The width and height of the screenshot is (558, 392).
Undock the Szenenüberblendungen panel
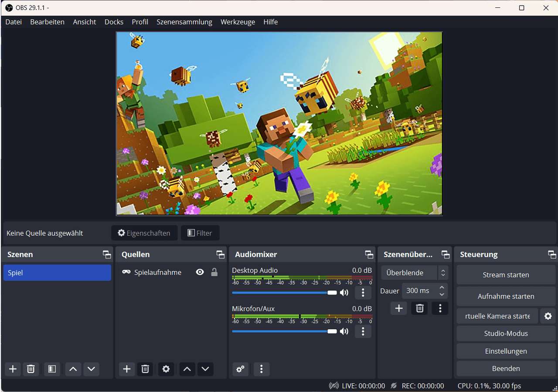(446, 254)
